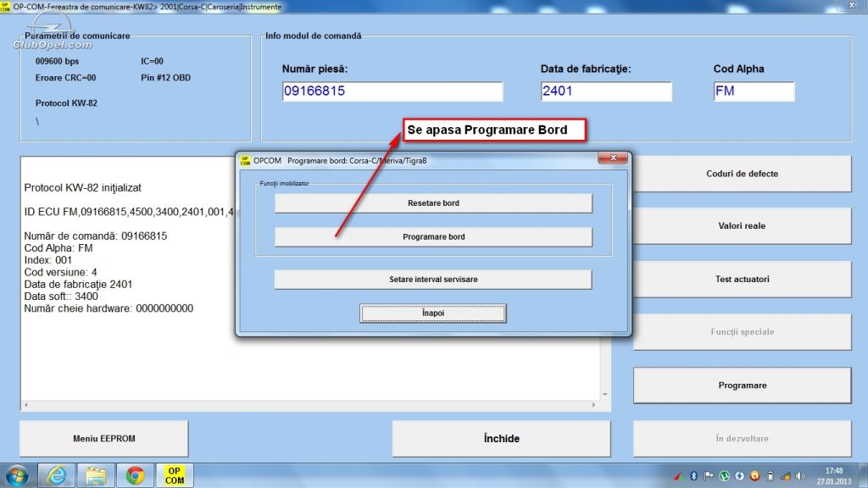Viewport: 868px width, 488px height.
Task: Close the Programare bord dialog
Action: coord(613,158)
